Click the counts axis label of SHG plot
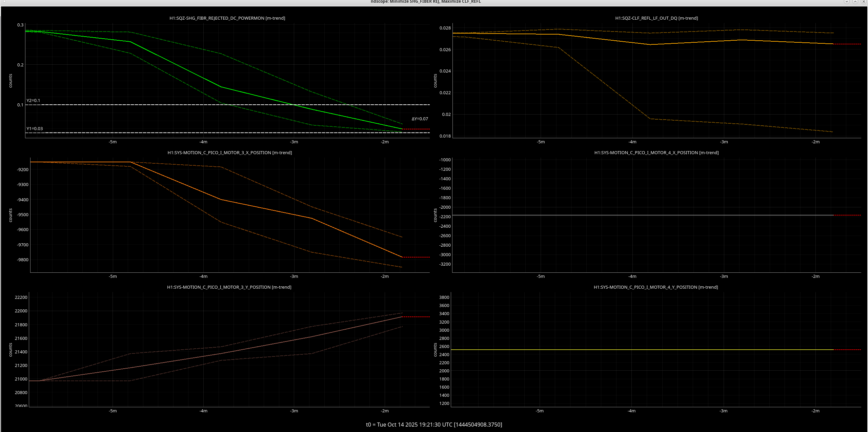 [x=11, y=81]
